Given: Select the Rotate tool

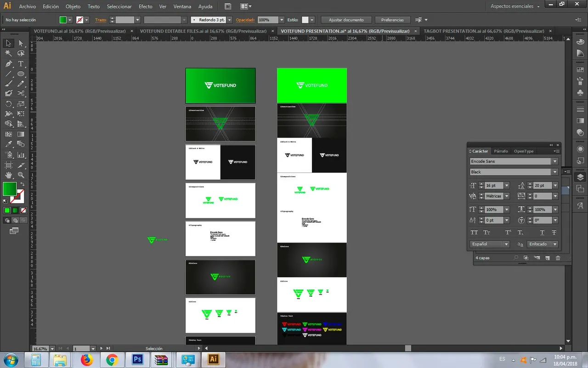Looking at the screenshot, I should [x=8, y=104].
